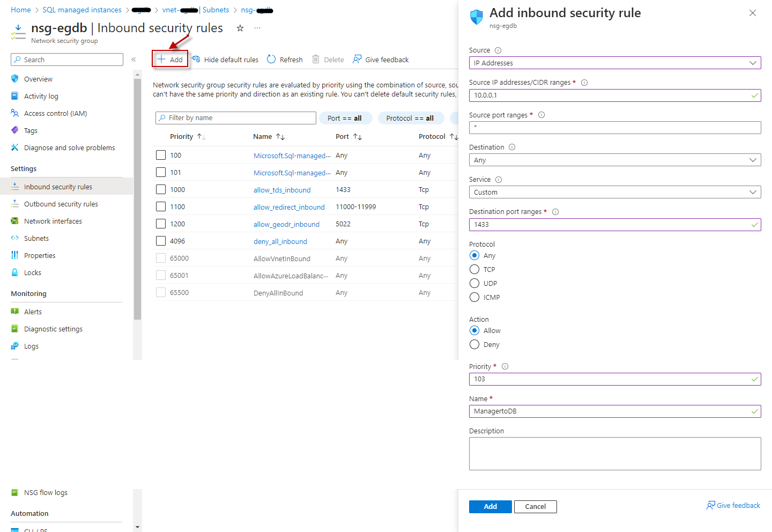Check the box for deny_all_inbound rule

point(161,241)
